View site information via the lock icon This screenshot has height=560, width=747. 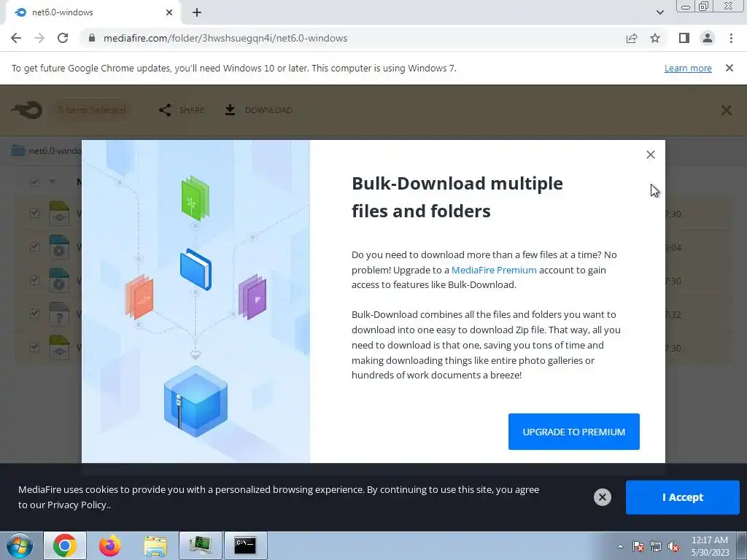point(92,38)
